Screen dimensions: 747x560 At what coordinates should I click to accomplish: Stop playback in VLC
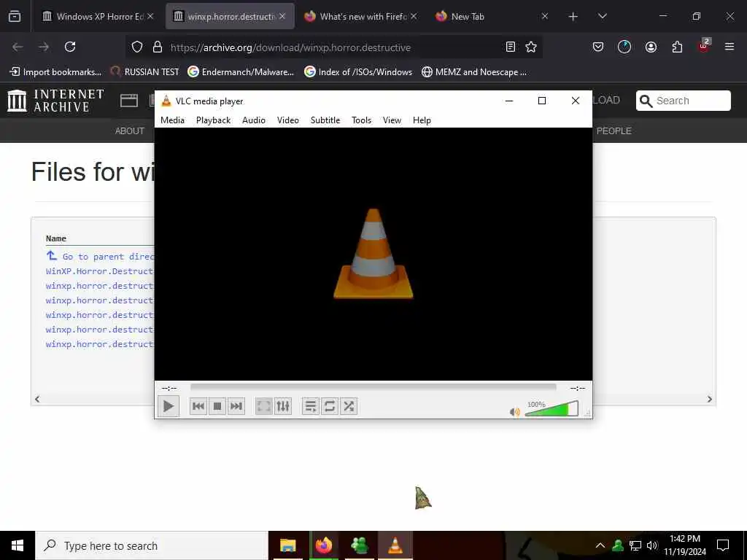point(217,406)
